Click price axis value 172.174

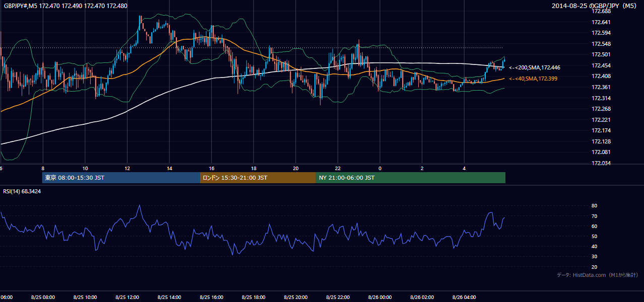(x=601, y=130)
